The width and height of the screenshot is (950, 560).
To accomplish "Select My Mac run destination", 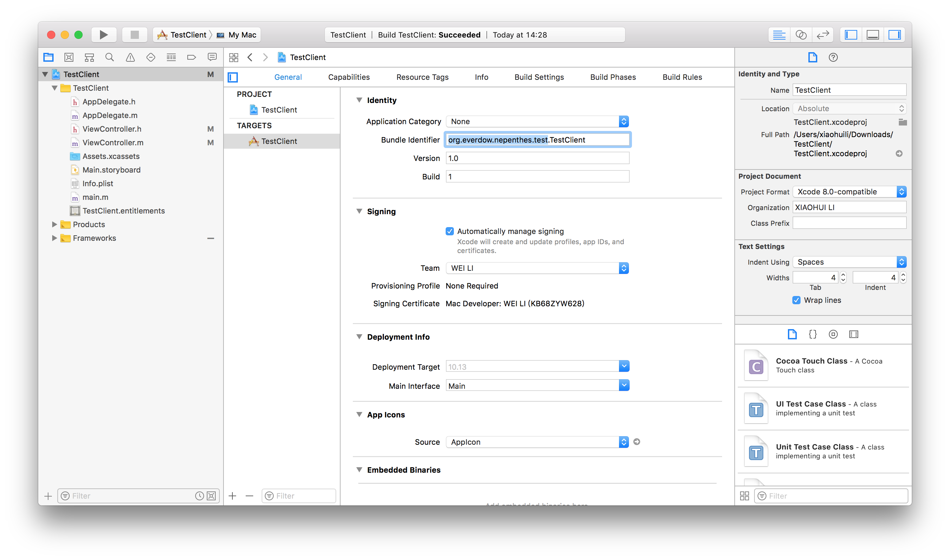I will pyautogui.click(x=237, y=35).
